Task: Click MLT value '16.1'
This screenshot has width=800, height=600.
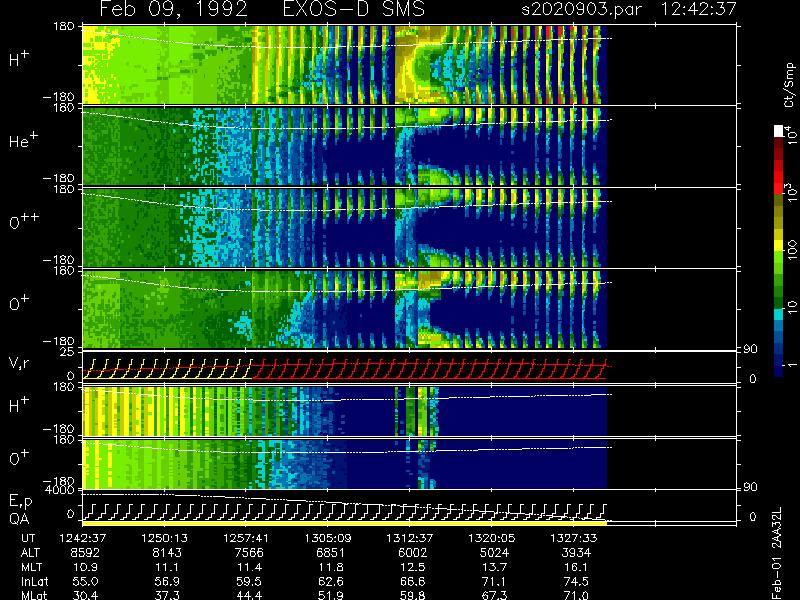Action: (577, 567)
